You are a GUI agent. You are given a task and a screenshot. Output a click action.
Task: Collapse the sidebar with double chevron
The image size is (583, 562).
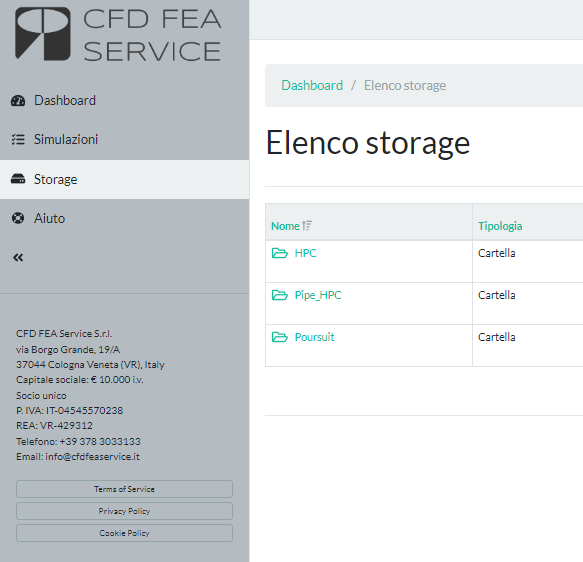point(18,257)
